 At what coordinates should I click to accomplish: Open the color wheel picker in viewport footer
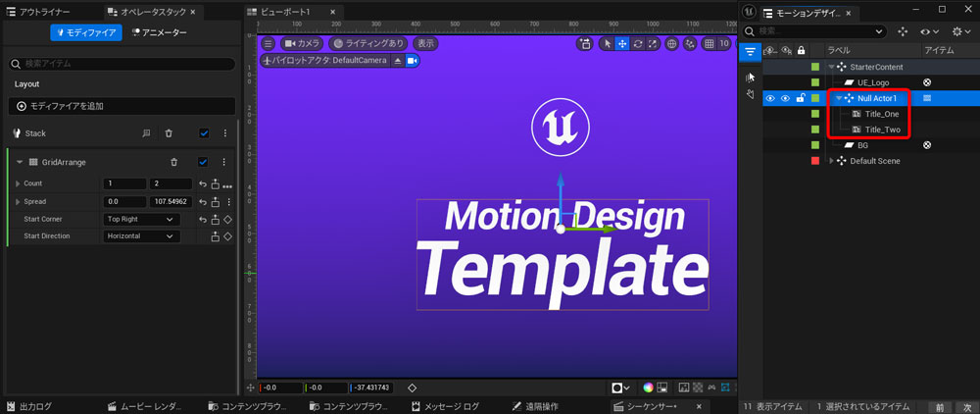pos(648,388)
